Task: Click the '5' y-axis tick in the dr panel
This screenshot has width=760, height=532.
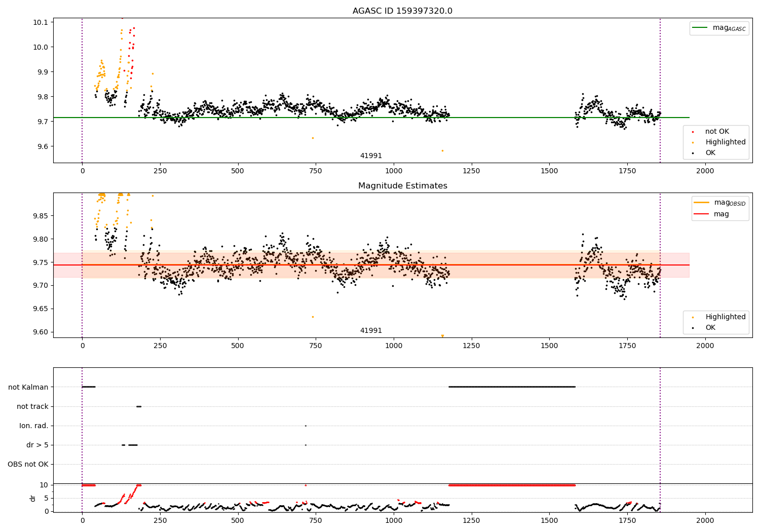Action: [46, 498]
